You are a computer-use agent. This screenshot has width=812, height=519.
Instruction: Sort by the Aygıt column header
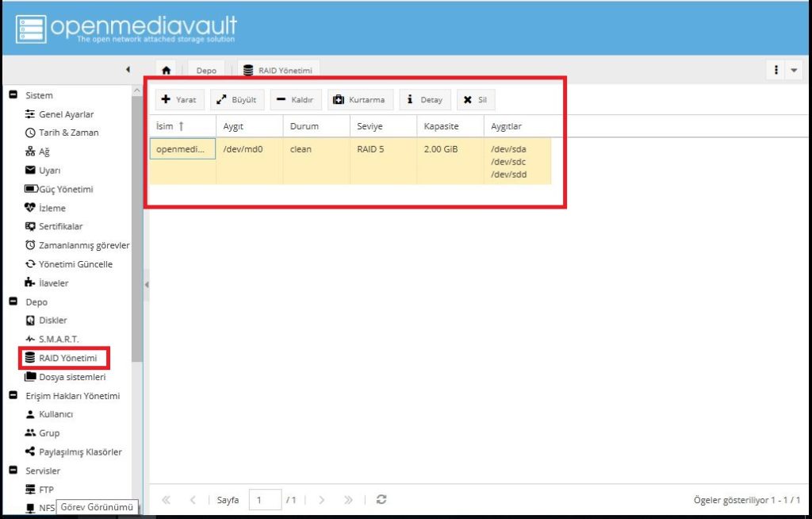pyautogui.click(x=249, y=126)
